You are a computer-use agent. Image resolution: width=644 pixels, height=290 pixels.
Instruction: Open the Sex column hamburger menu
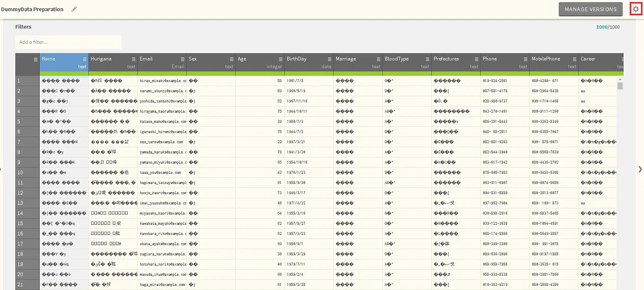232,59
